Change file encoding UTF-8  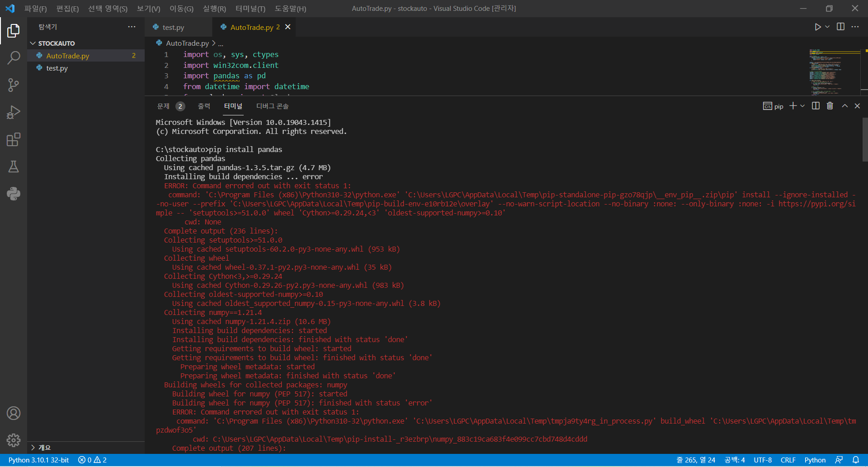(763, 460)
